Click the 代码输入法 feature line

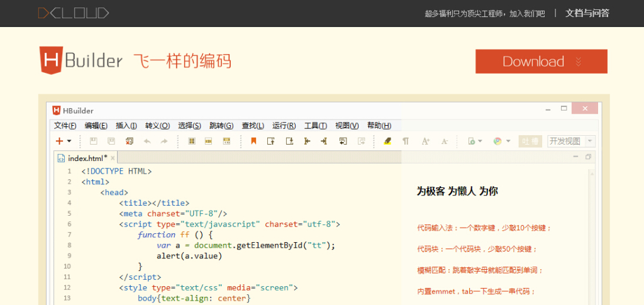[x=484, y=228]
